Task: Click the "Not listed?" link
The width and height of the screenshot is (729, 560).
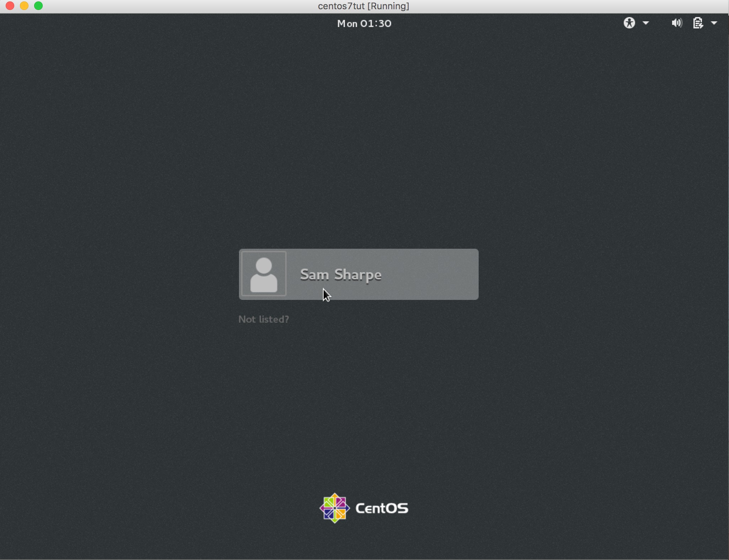Action: 264,319
